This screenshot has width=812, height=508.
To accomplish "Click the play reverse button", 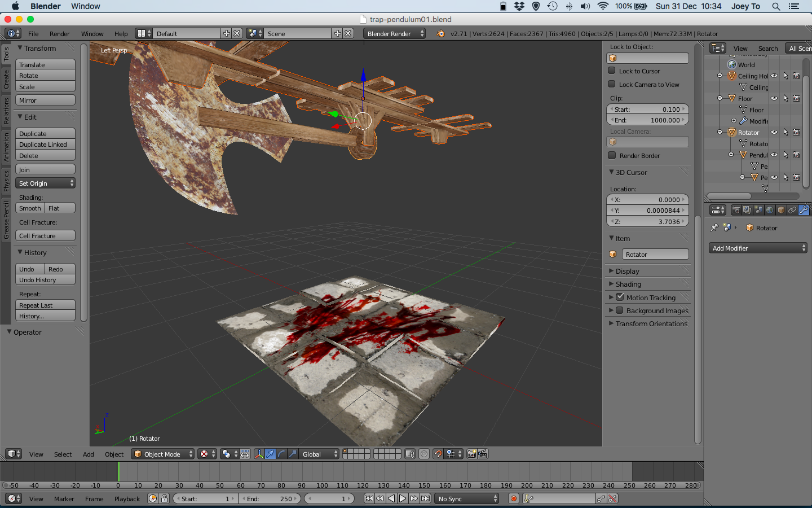I will (391, 498).
